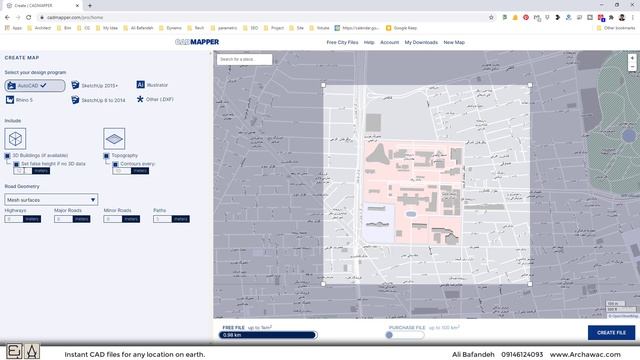Open Dynamo bookmark folder

(x=170, y=28)
